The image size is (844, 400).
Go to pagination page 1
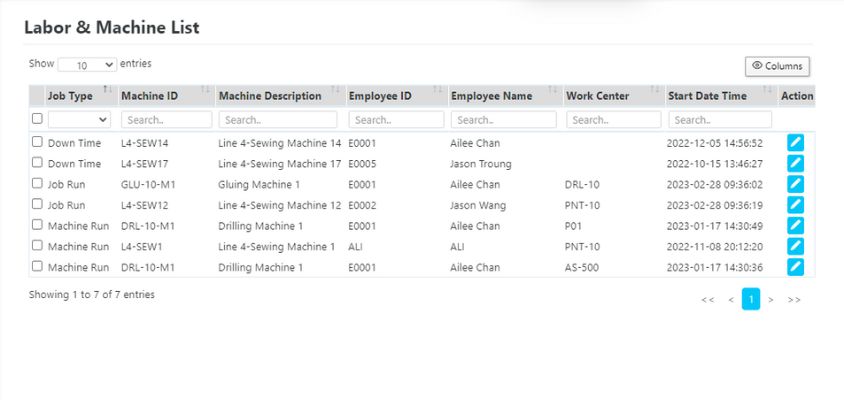coord(750,299)
